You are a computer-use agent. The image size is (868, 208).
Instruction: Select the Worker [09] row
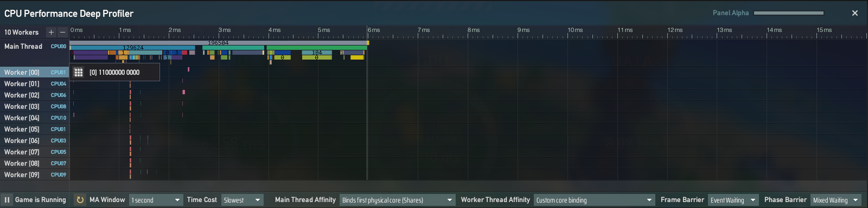pos(35,174)
